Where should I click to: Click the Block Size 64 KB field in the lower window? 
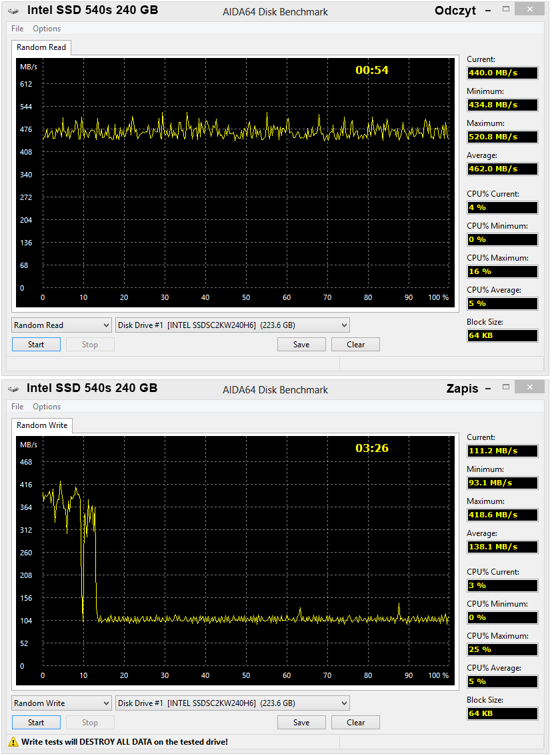(x=503, y=713)
